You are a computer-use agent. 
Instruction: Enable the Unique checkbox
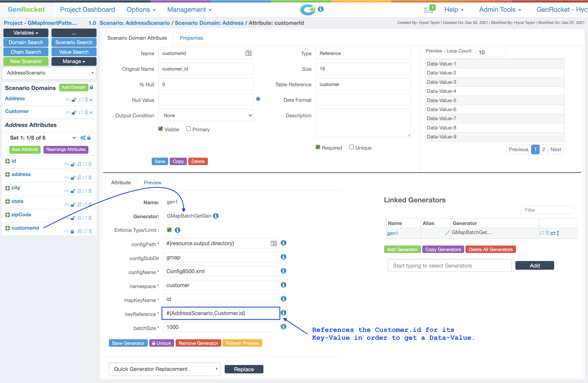click(351, 147)
